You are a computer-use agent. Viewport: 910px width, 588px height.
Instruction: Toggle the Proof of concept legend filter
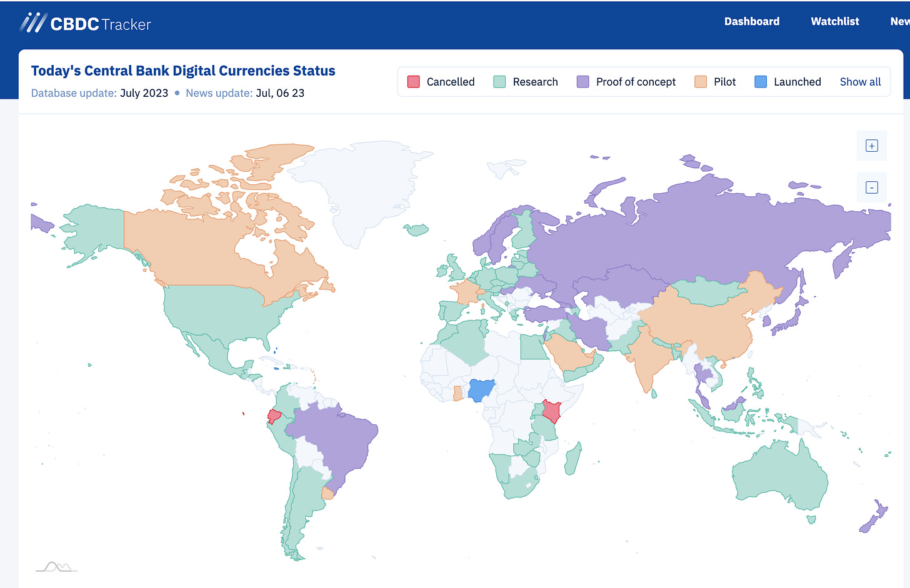click(x=626, y=82)
